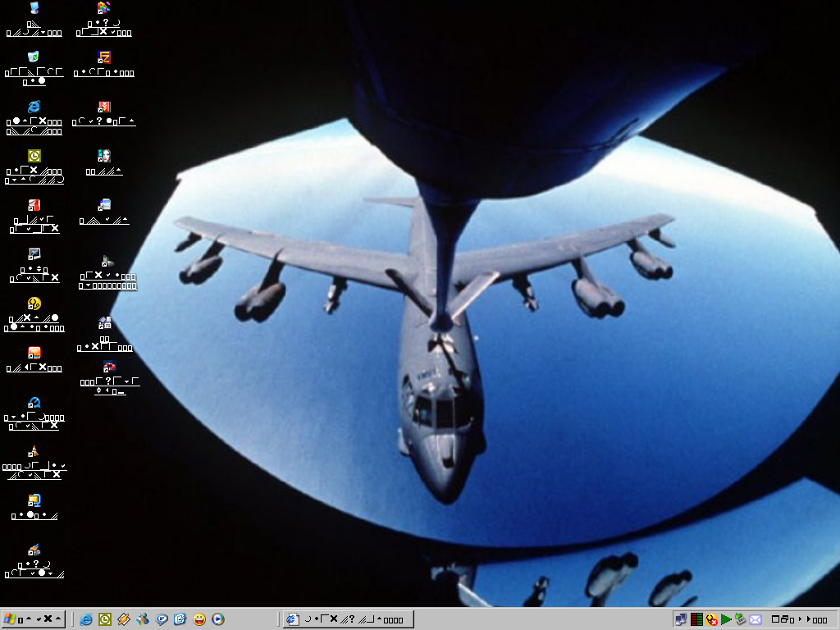Launch the green clock Quick Launch icon
This screenshot has width=840, height=630.
(105, 619)
